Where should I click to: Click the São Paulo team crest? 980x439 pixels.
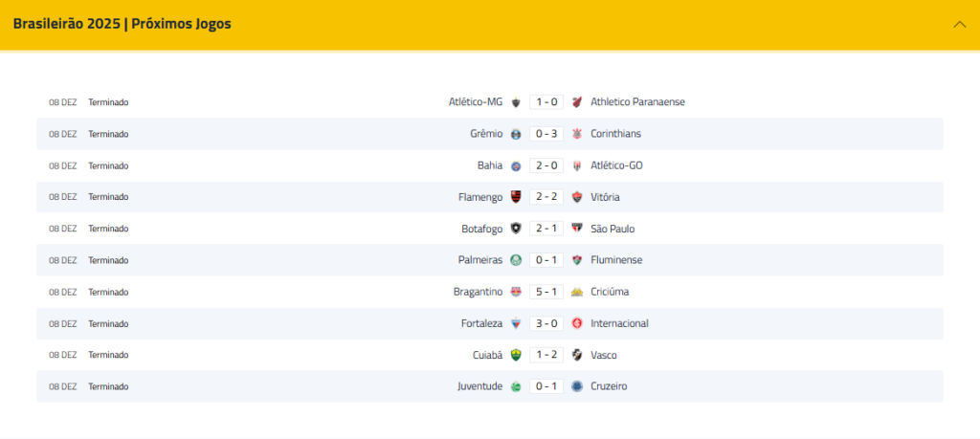click(x=577, y=229)
